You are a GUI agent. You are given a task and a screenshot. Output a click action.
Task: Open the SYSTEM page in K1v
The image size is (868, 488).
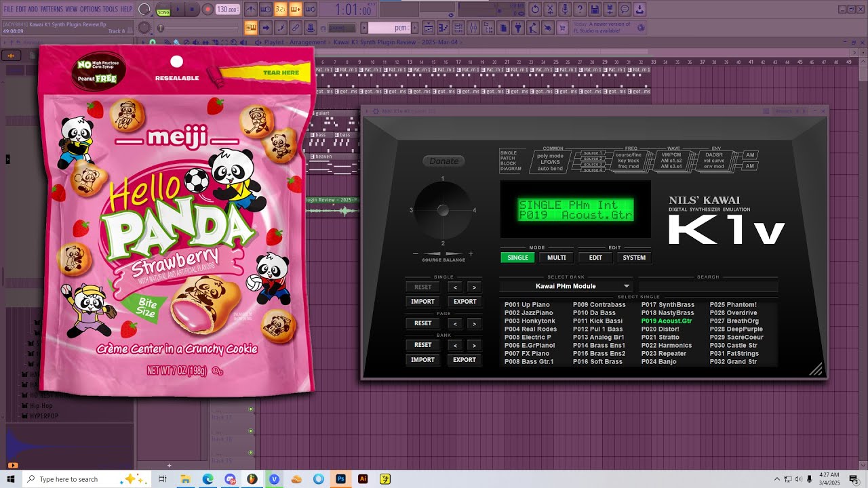point(634,258)
